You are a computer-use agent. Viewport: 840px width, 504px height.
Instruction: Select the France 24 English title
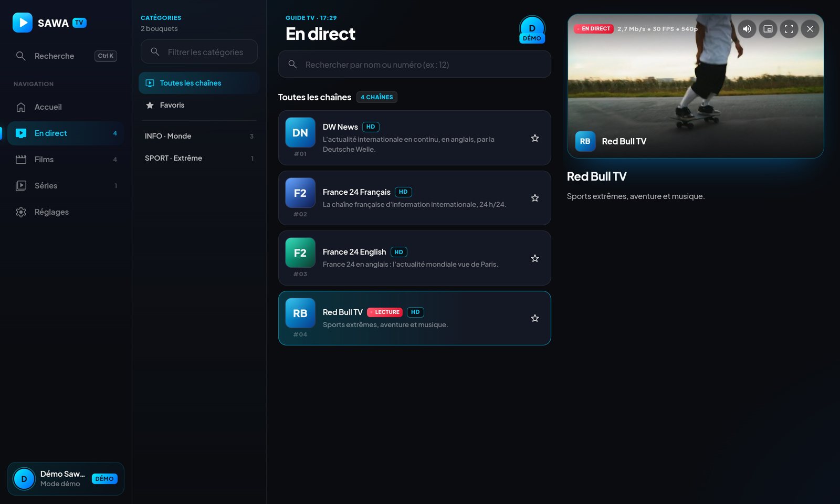pyautogui.click(x=354, y=252)
